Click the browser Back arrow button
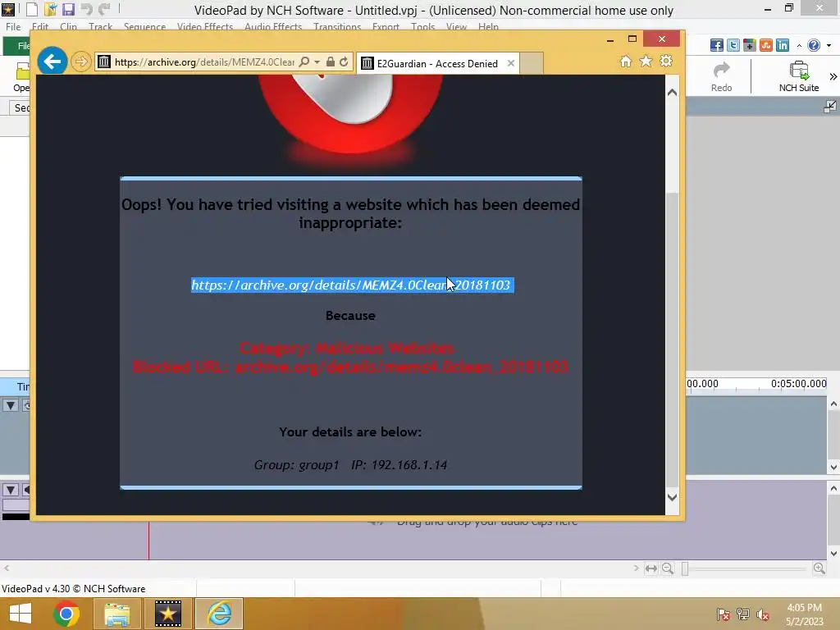The image size is (840, 630). pos(52,62)
